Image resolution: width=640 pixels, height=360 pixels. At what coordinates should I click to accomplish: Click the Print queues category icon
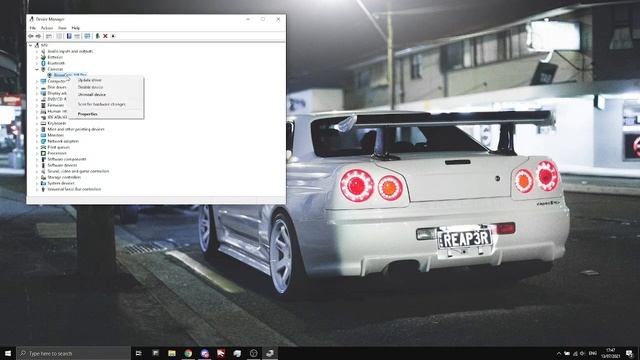[43, 147]
